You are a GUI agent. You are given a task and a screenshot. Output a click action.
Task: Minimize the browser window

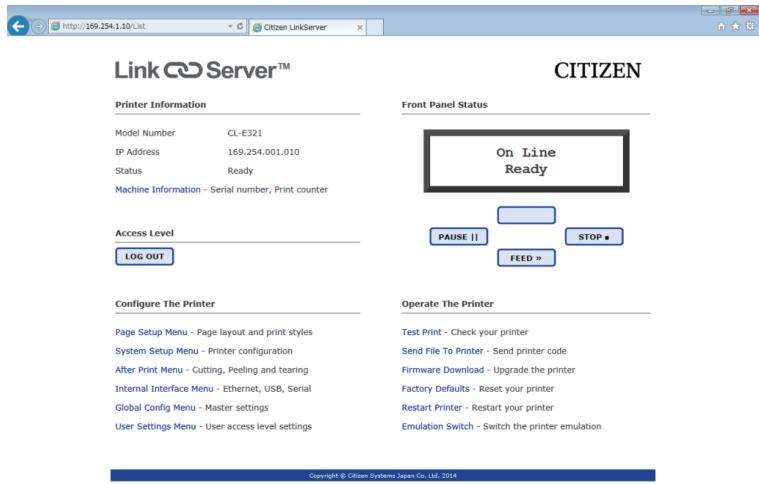coord(710,11)
